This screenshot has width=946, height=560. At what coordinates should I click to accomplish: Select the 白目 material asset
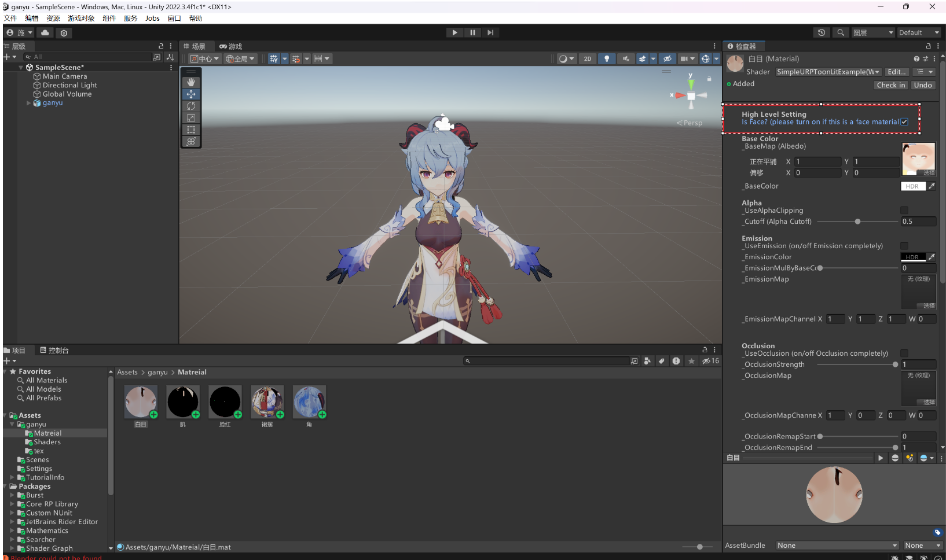point(141,407)
